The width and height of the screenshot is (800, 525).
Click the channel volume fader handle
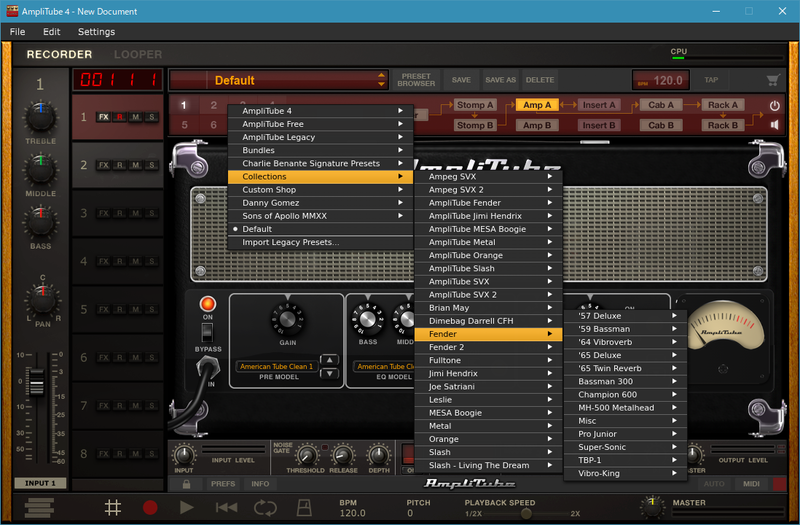tap(37, 381)
